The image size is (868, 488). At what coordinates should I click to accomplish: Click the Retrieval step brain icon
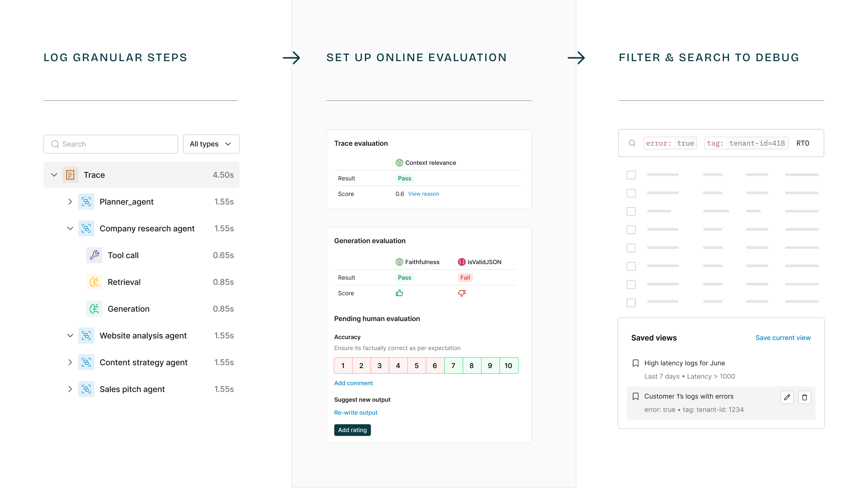click(94, 282)
